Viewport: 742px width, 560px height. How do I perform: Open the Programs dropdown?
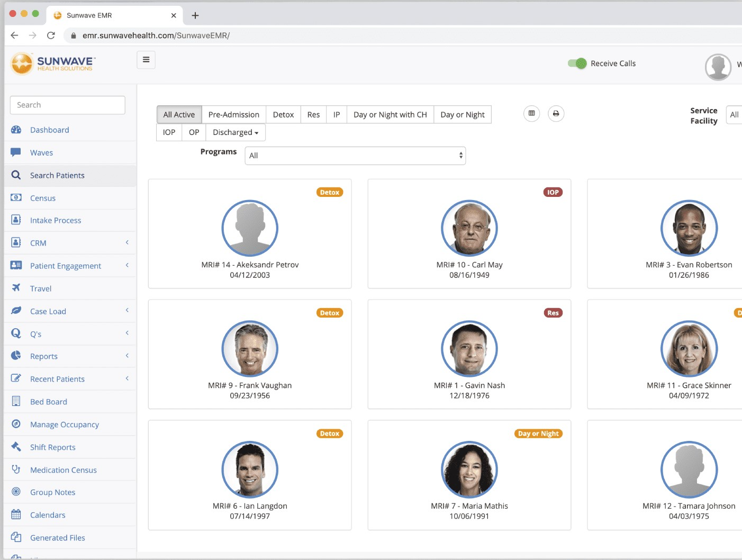pyautogui.click(x=355, y=155)
